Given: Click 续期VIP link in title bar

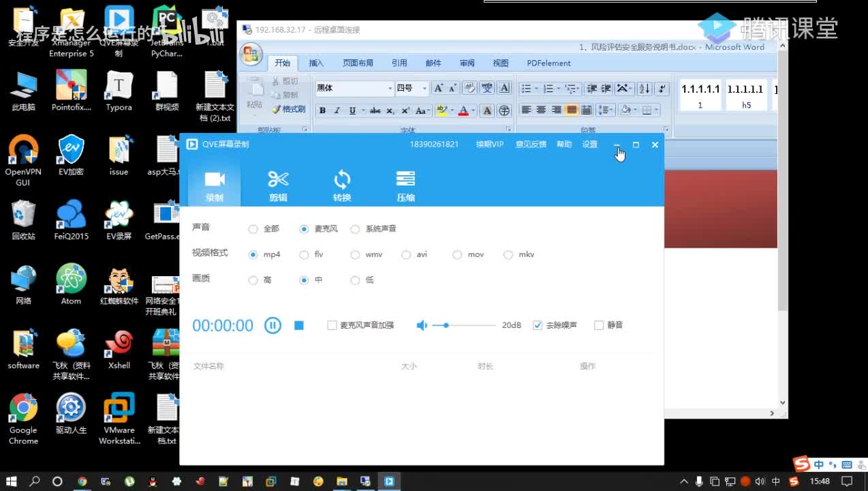Looking at the screenshot, I should tap(490, 145).
